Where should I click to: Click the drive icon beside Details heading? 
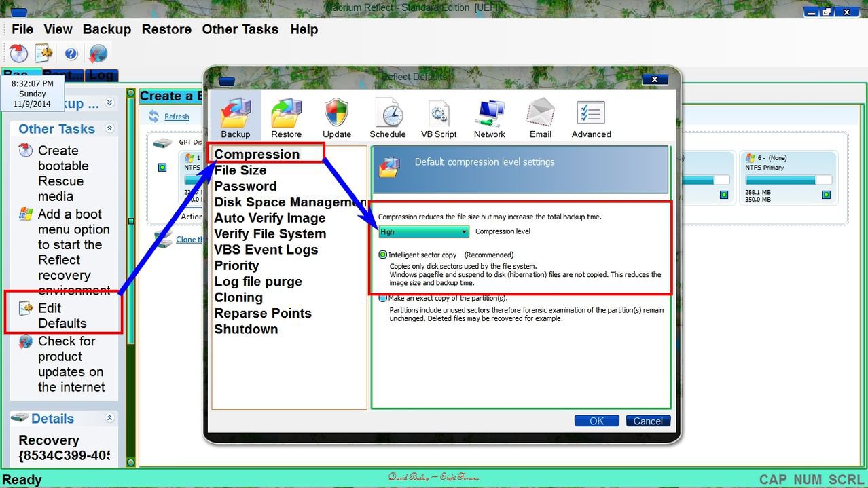pyautogui.click(x=20, y=418)
